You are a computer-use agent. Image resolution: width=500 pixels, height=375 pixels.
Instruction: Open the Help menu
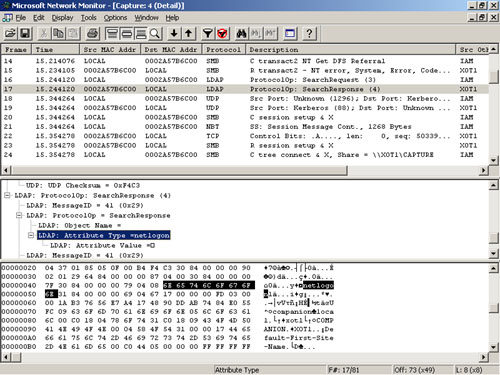pos(172,18)
